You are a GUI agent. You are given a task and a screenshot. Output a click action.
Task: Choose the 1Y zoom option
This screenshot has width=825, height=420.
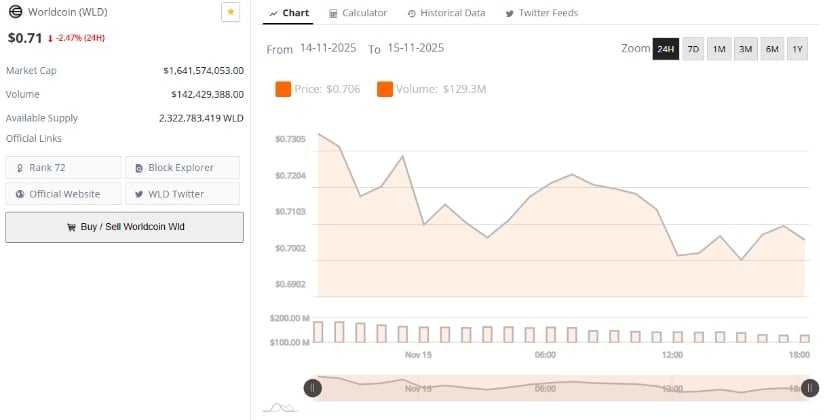(797, 49)
